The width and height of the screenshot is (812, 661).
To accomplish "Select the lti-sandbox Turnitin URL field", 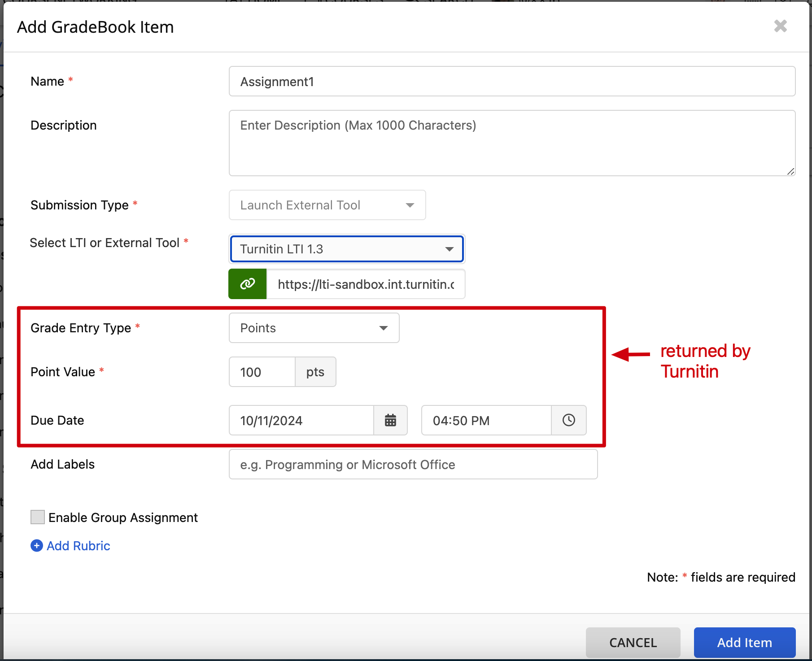I will pyautogui.click(x=366, y=284).
